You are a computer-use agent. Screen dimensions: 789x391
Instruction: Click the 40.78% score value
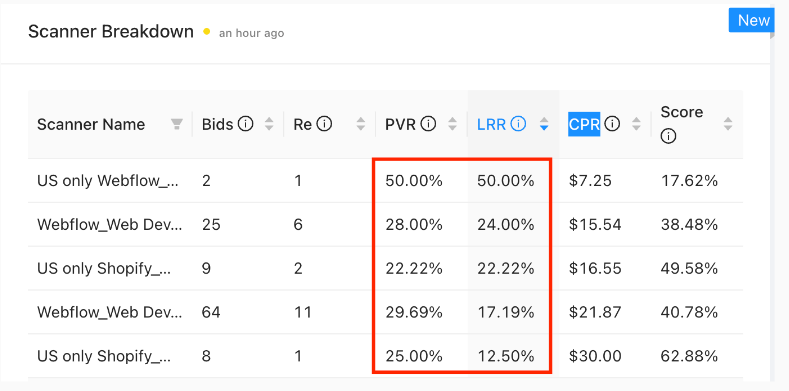689,312
